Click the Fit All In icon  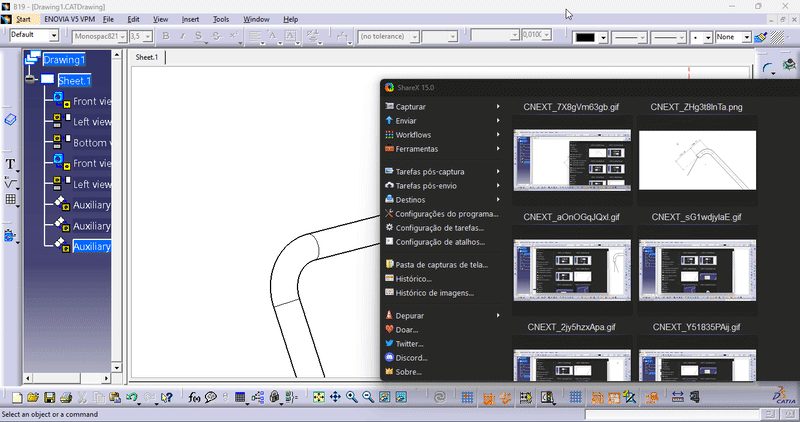319,397
